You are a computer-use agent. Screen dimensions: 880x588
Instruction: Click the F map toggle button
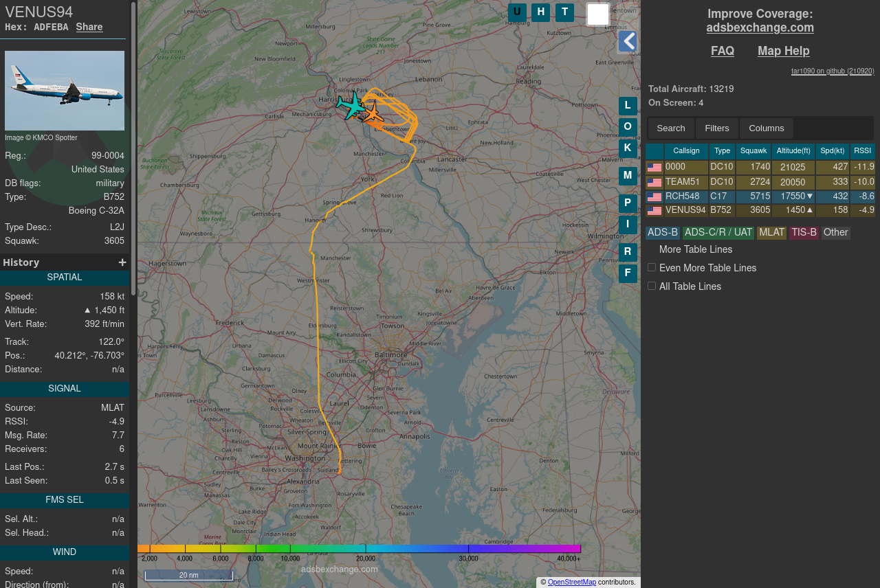point(628,273)
